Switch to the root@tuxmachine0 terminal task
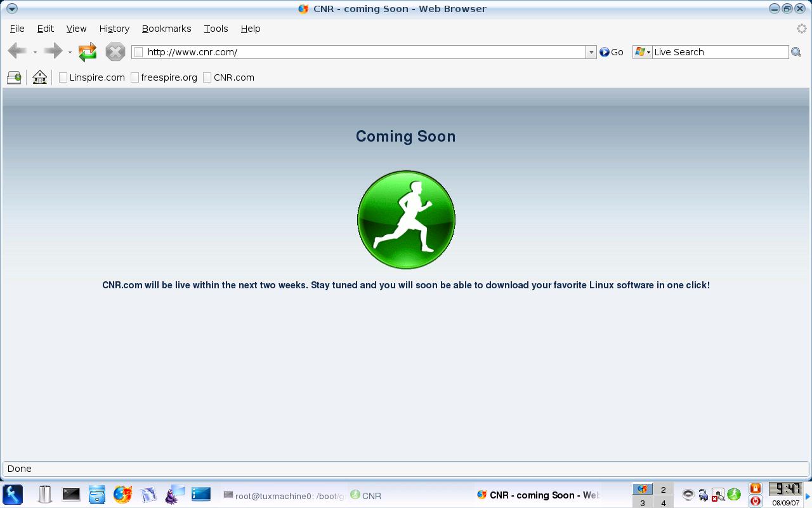This screenshot has width=812, height=508. click(x=284, y=495)
